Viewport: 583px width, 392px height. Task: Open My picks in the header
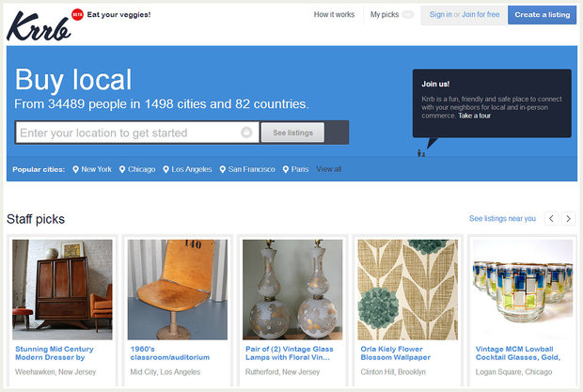pyautogui.click(x=384, y=15)
